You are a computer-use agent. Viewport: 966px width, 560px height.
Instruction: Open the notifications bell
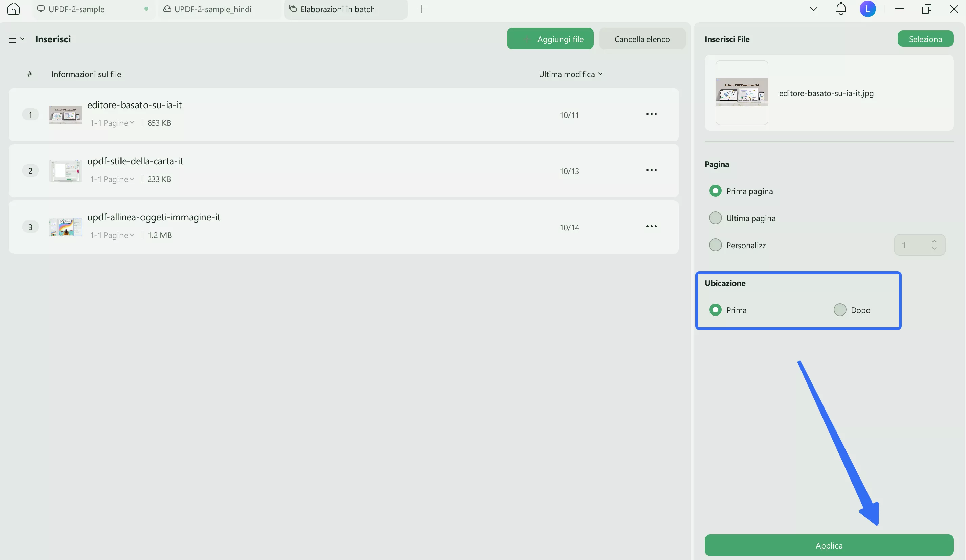click(841, 9)
